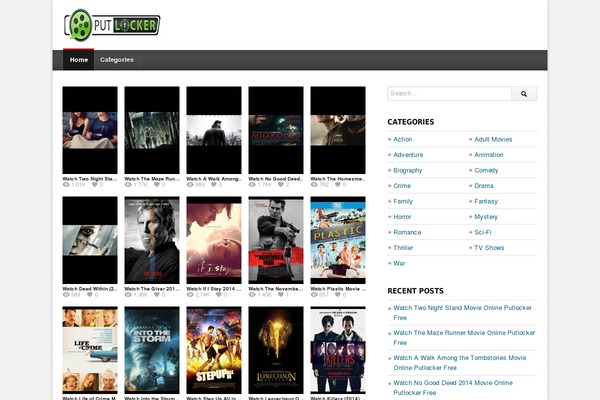
Task: Click the title Watch Dead Within
Action: point(90,289)
